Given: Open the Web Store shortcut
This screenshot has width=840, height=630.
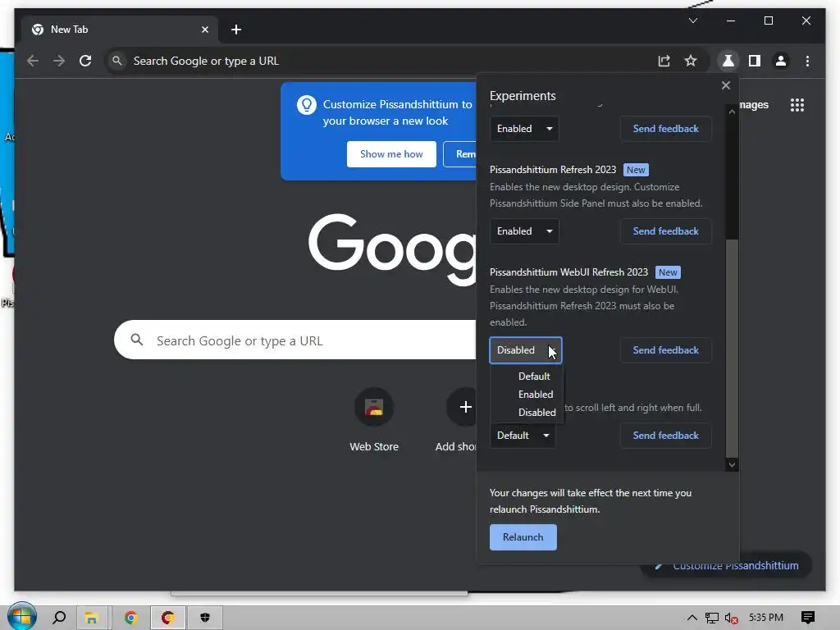Looking at the screenshot, I should click(374, 421).
